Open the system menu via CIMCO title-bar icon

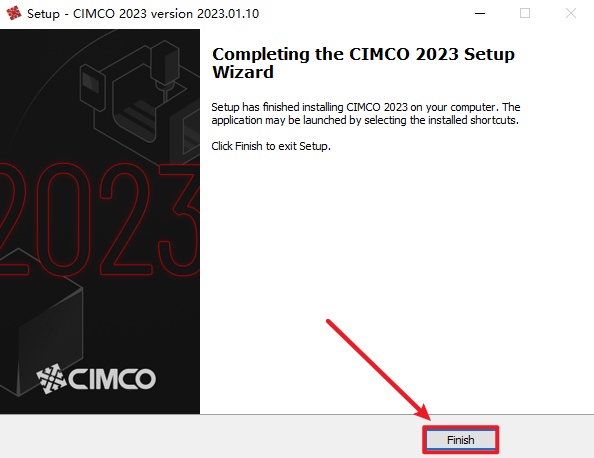click(14, 13)
